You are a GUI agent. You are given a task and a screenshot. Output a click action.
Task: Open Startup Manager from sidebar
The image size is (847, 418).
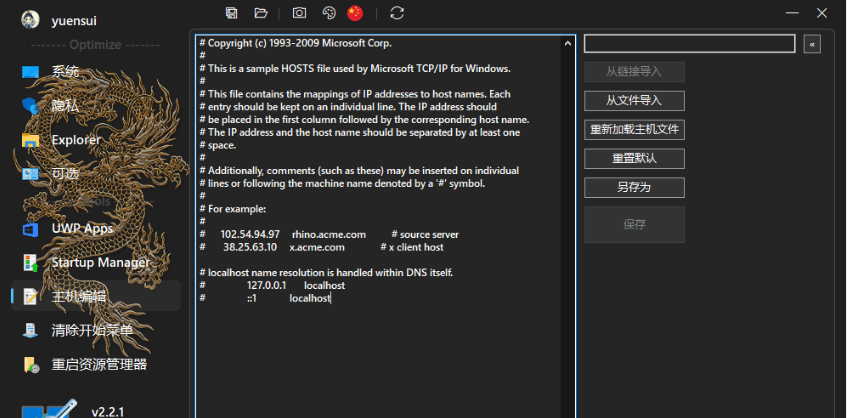100,262
